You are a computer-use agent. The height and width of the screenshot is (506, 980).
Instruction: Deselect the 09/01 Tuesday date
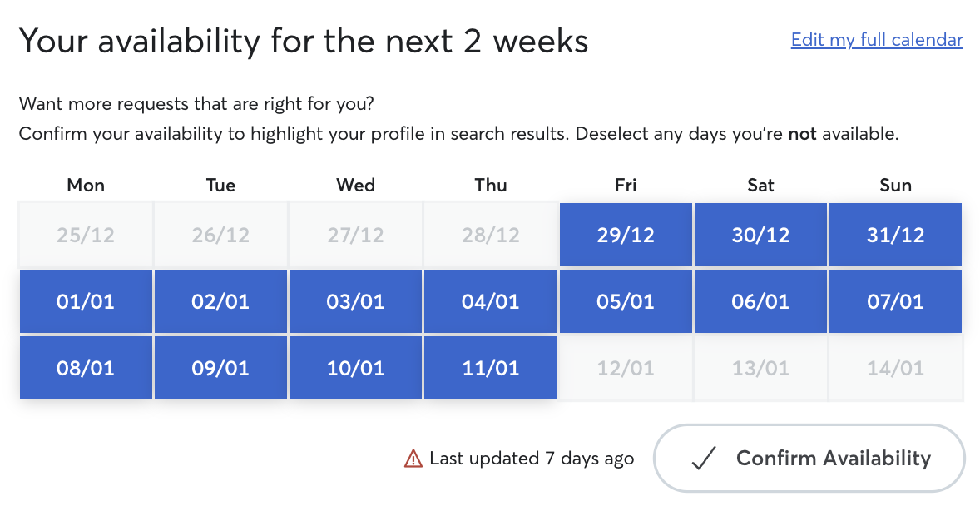click(220, 368)
